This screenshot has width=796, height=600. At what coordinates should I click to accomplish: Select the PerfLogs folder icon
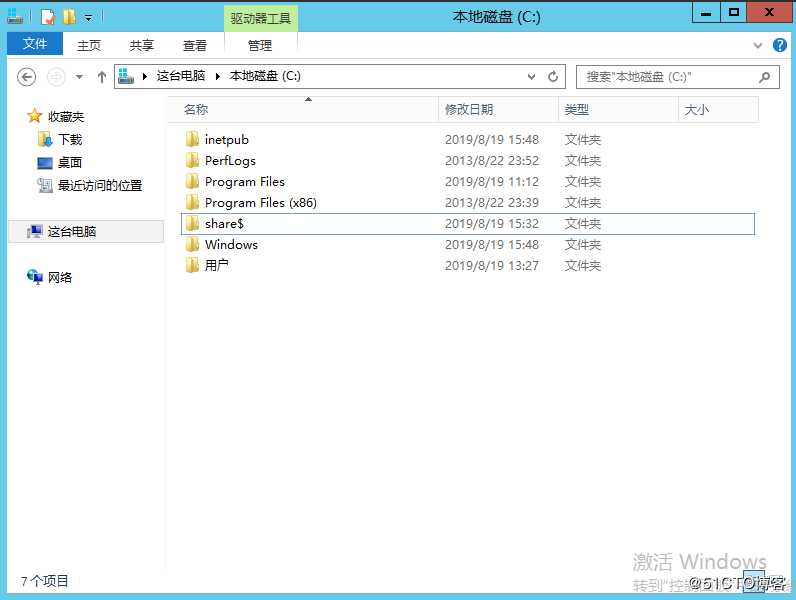tap(192, 160)
